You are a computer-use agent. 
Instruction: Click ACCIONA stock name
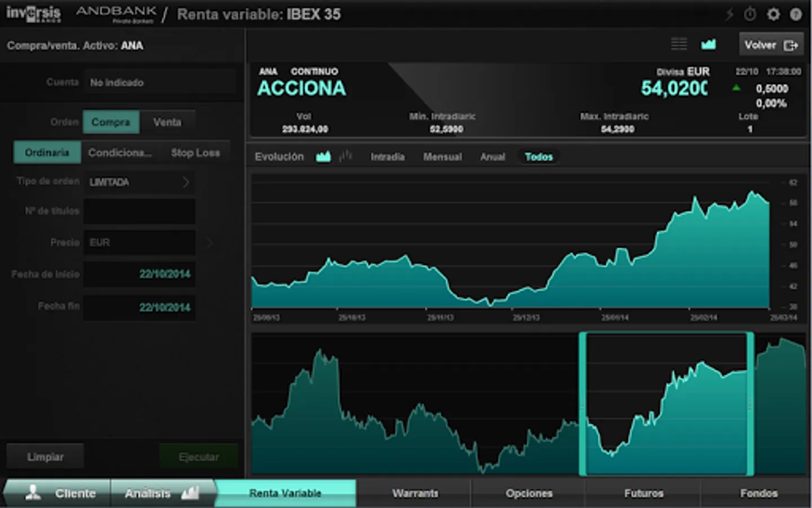[301, 88]
